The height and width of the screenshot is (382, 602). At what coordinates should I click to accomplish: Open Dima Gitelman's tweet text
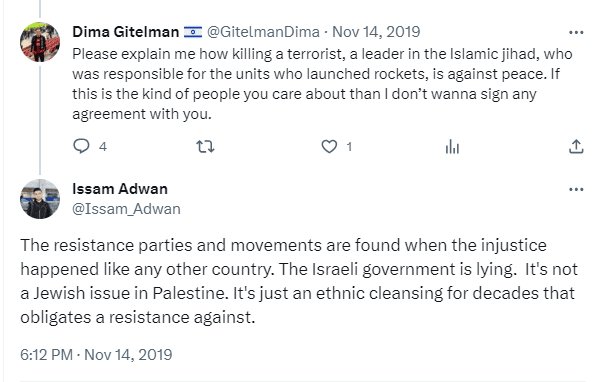click(x=322, y=84)
